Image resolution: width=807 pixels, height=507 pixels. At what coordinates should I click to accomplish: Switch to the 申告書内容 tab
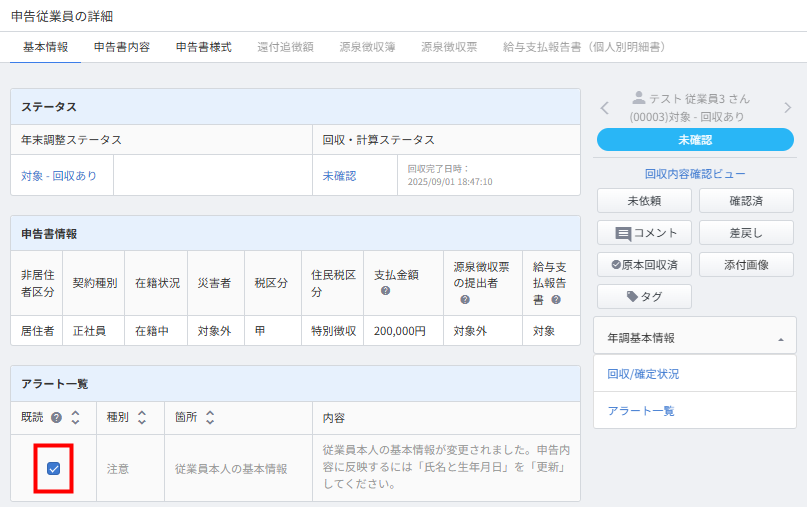(122, 47)
